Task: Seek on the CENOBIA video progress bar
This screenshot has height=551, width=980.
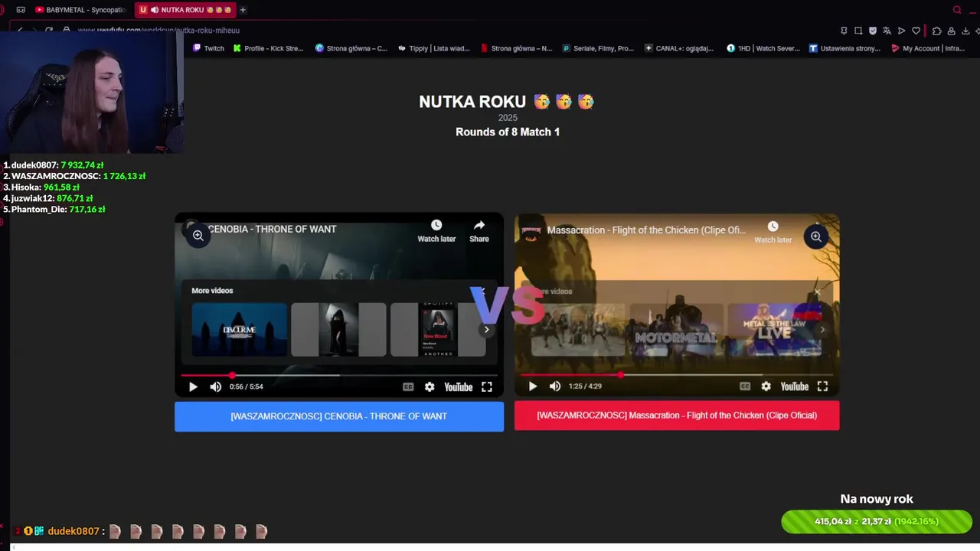Action: [339, 375]
